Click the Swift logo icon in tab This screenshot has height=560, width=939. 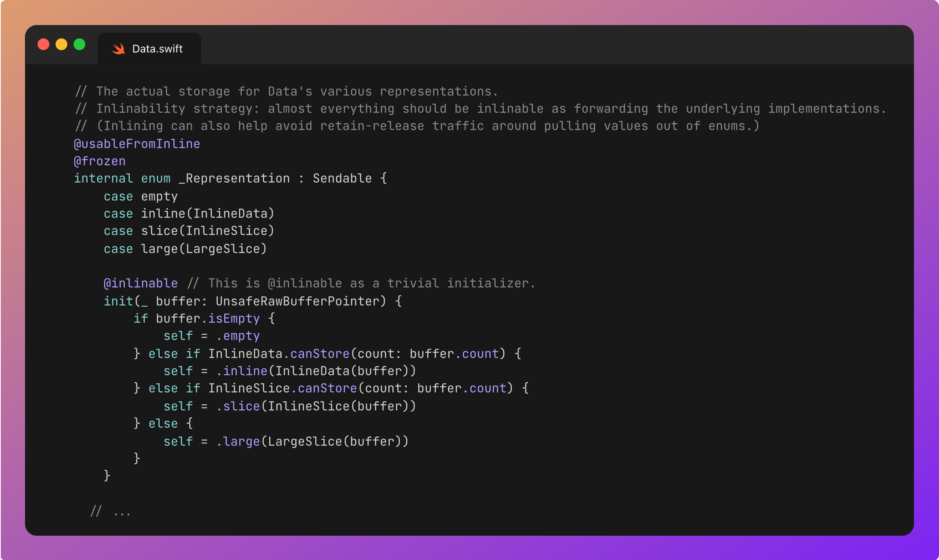[x=118, y=49]
